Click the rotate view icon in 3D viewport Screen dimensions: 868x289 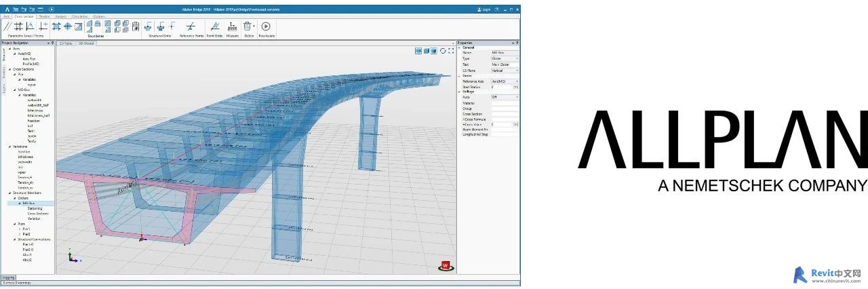[x=443, y=50]
